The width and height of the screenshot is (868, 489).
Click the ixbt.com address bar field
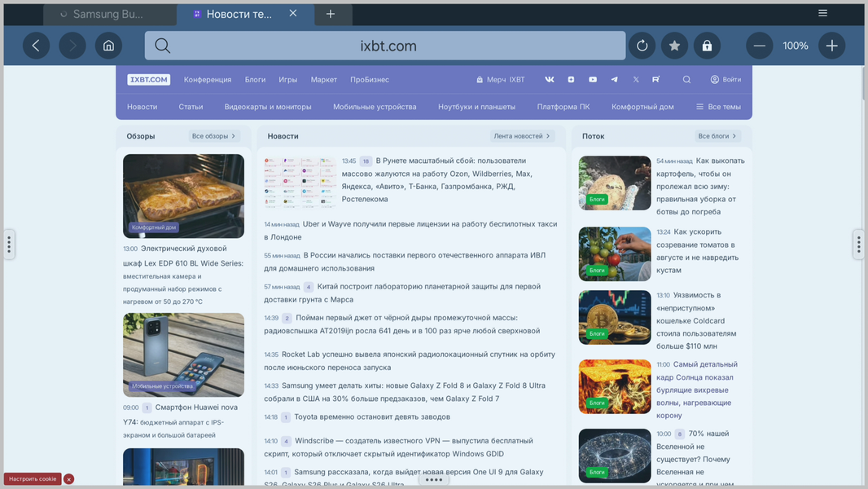point(385,46)
